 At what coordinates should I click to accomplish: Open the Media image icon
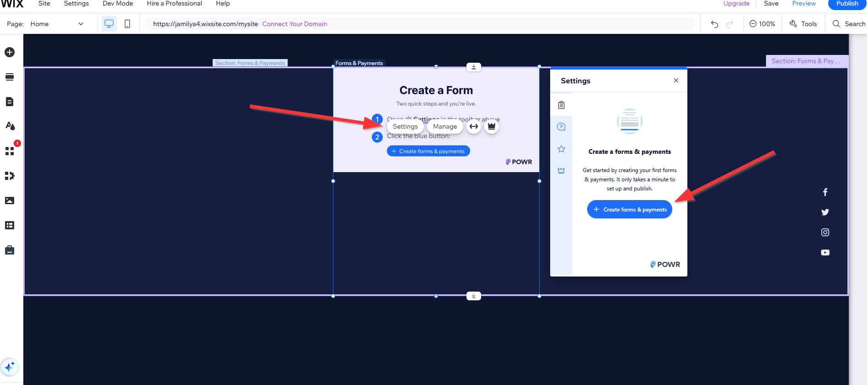point(10,201)
